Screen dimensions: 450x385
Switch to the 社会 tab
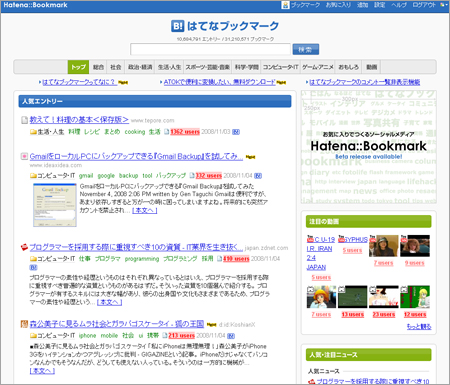point(116,67)
